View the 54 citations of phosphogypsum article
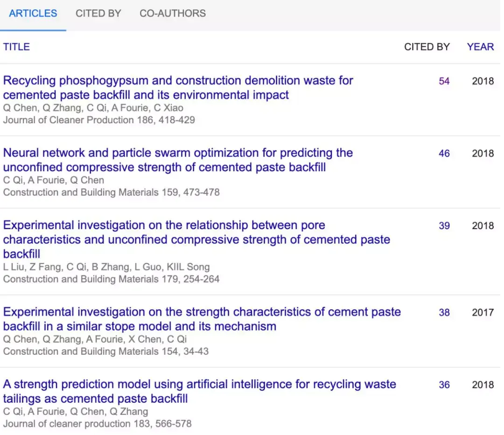The height and width of the screenshot is (435, 504). coord(444,81)
